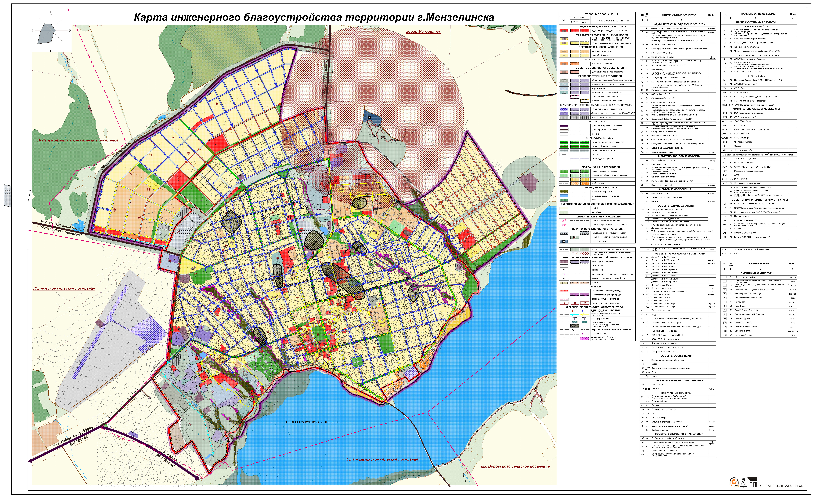Click the 'секционной застройки' legend entry
This screenshot has width=827, height=504.
pyautogui.click(x=602, y=51)
